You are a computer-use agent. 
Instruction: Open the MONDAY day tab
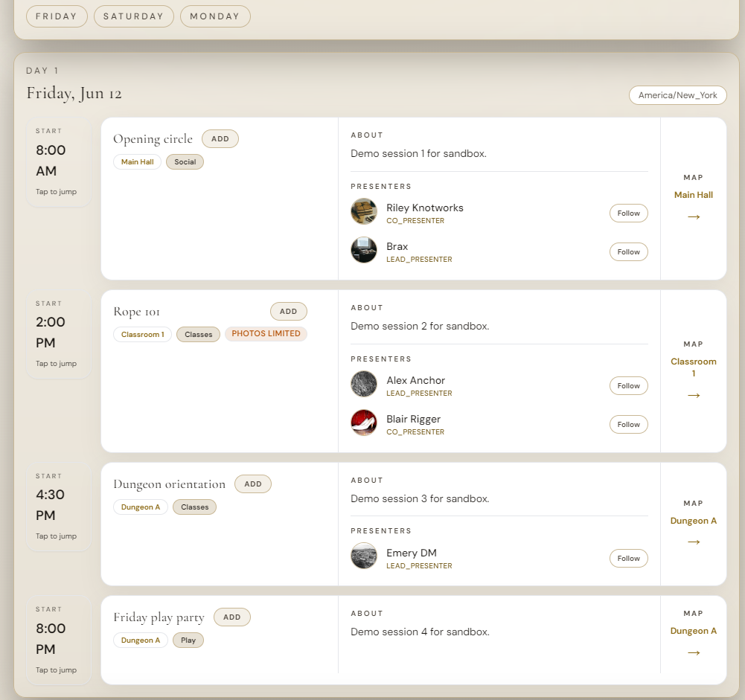pos(215,16)
